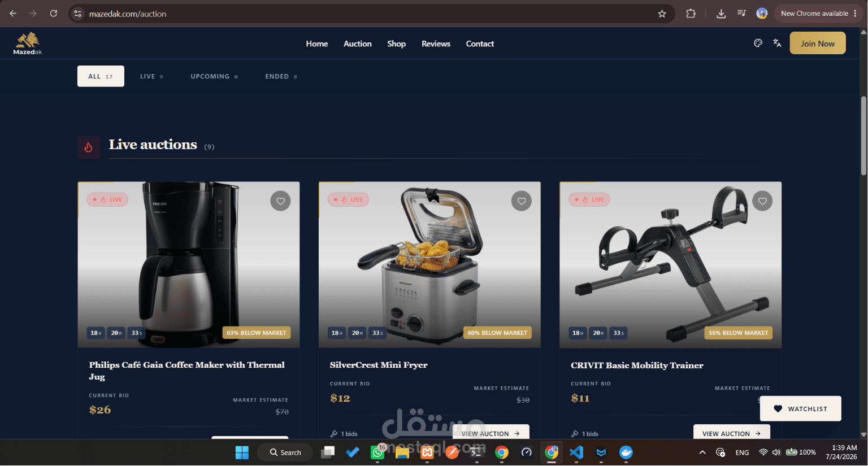
Task: Show Chrome downloads
Action: 721,14
